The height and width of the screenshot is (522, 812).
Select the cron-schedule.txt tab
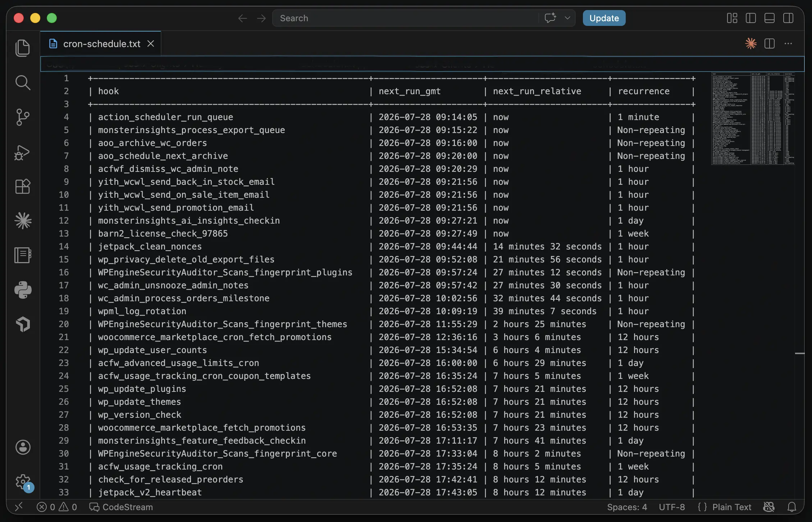[101, 44]
